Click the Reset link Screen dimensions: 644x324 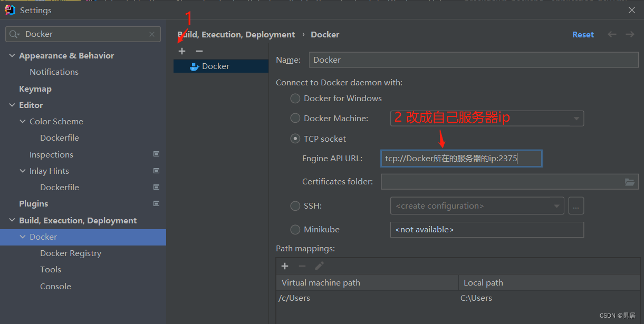point(583,35)
